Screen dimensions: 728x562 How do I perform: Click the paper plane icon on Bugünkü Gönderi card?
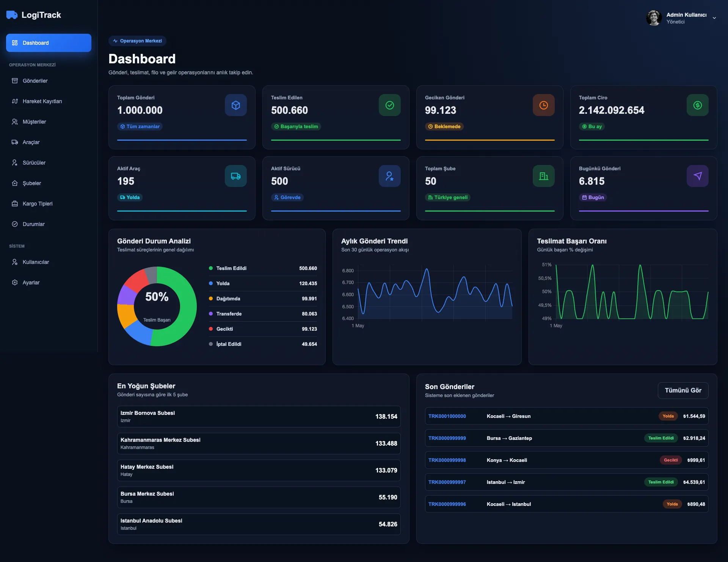click(x=698, y=176)
